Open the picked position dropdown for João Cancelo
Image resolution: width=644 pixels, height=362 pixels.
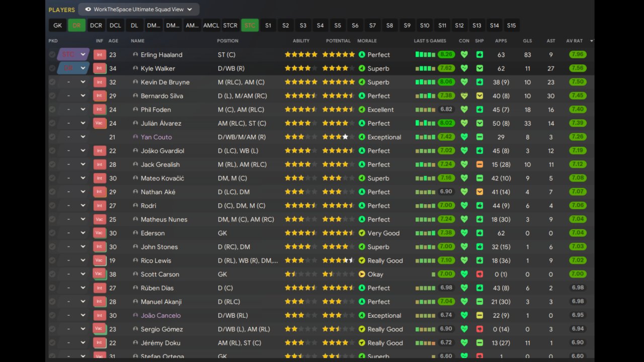tap(73, 316)
